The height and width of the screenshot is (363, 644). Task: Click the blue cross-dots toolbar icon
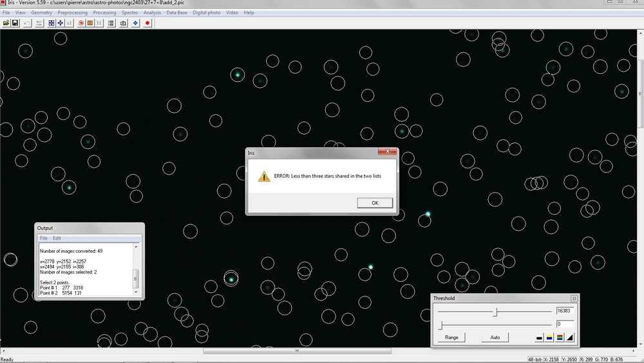point(135,23)
